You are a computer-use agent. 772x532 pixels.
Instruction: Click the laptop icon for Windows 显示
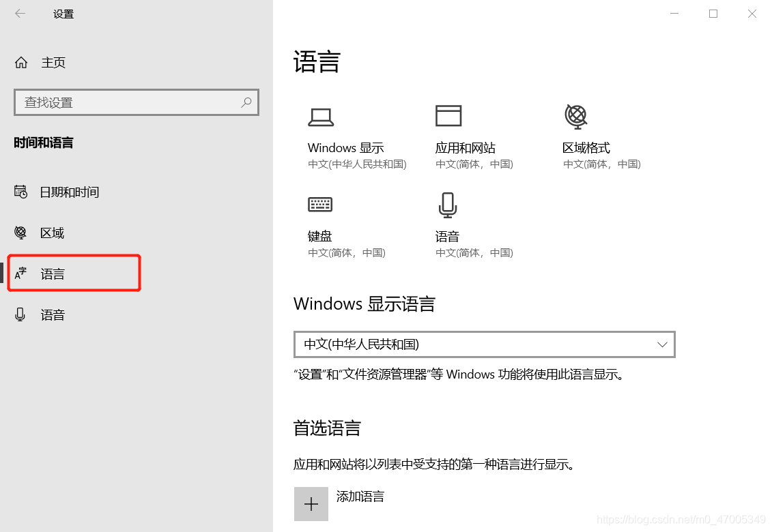click(x=321, y=117)
